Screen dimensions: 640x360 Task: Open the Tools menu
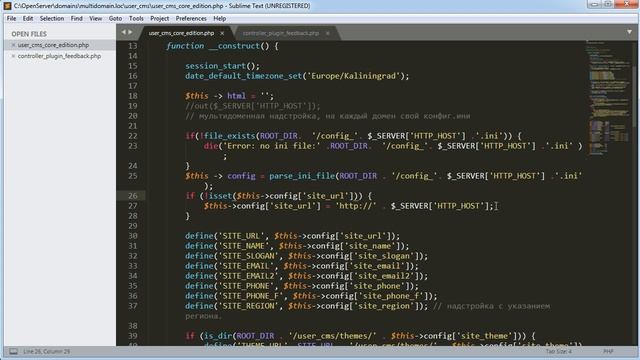[136, 18]
